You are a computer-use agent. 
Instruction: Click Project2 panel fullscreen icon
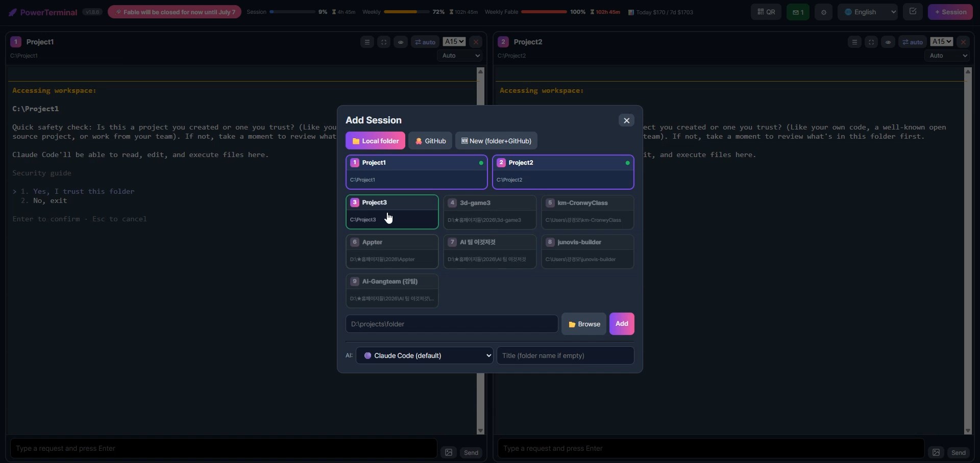[871, 42]
